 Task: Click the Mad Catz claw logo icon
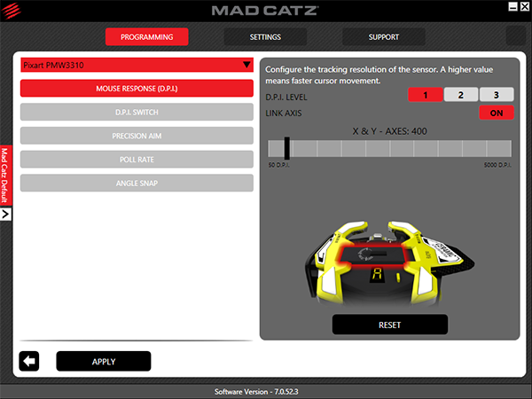[x=12, y=11]
